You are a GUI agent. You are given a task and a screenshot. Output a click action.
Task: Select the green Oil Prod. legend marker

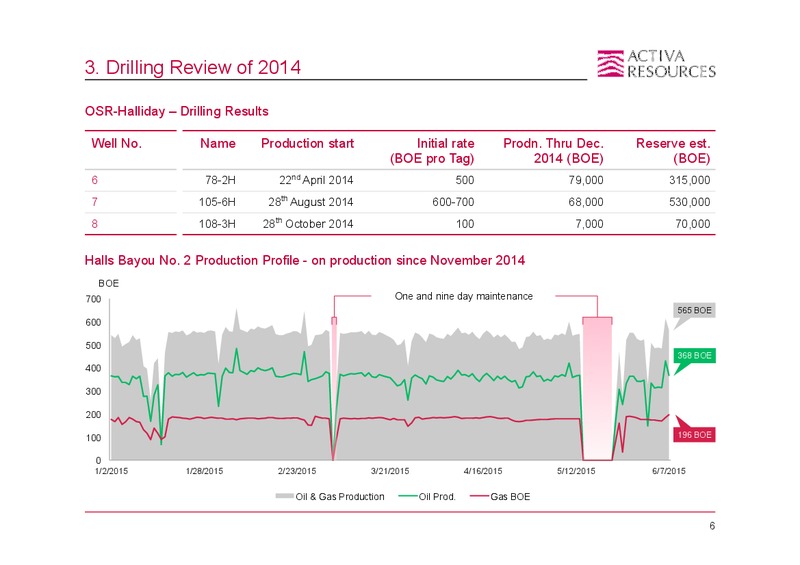pos(408,496)
